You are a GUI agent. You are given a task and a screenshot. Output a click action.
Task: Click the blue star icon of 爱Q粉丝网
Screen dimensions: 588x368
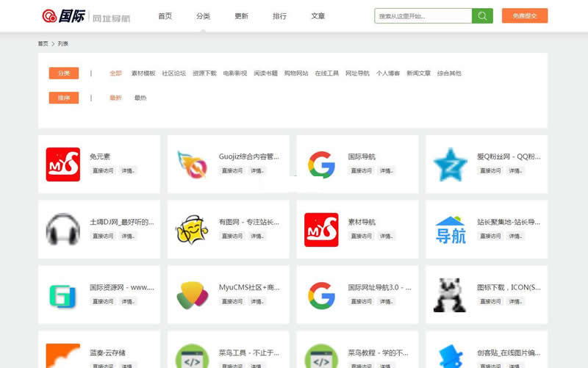451,165
